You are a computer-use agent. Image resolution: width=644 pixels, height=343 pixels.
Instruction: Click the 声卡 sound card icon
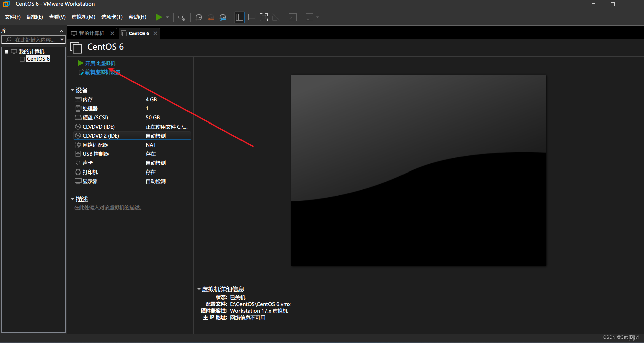click(x=78, y=163)
